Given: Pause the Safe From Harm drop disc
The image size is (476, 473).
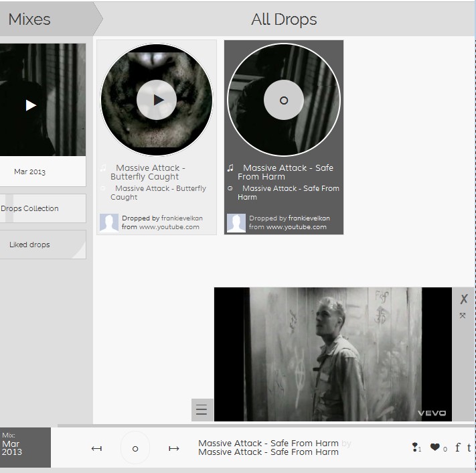Looking at the screenshot, I should [x=284, y=100].
